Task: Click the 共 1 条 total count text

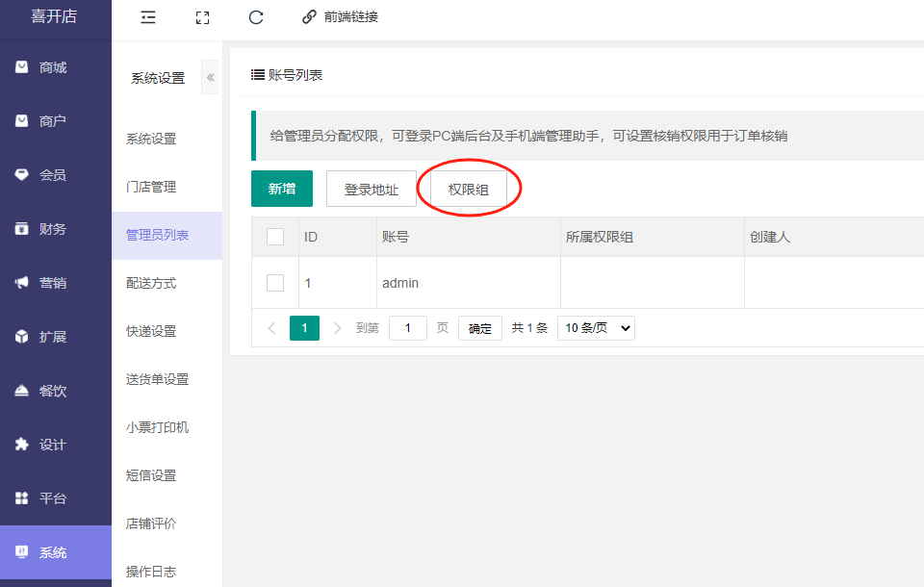Action: click(x=529, y=328)
